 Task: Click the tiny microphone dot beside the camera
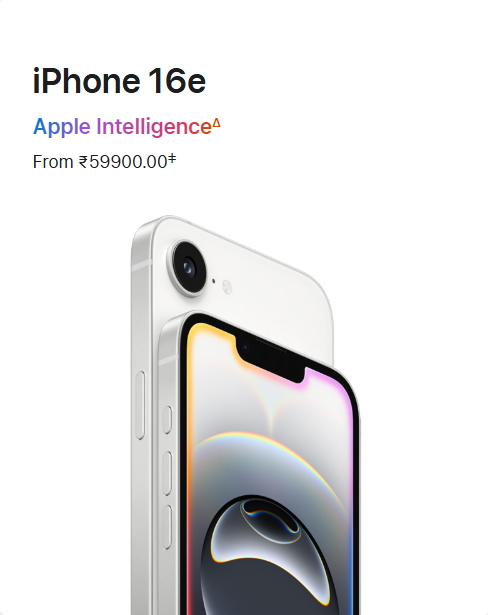coord(213,281)
